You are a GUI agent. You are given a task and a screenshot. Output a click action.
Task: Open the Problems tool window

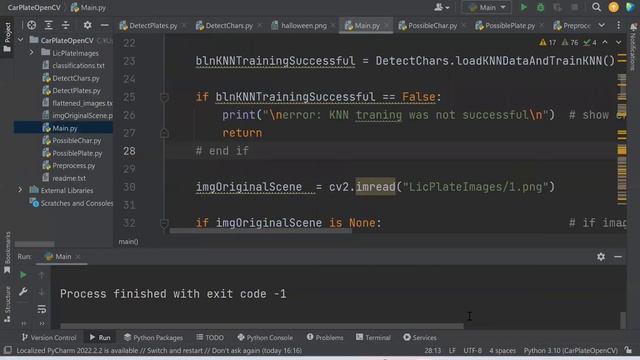click(x=325, y=338)
